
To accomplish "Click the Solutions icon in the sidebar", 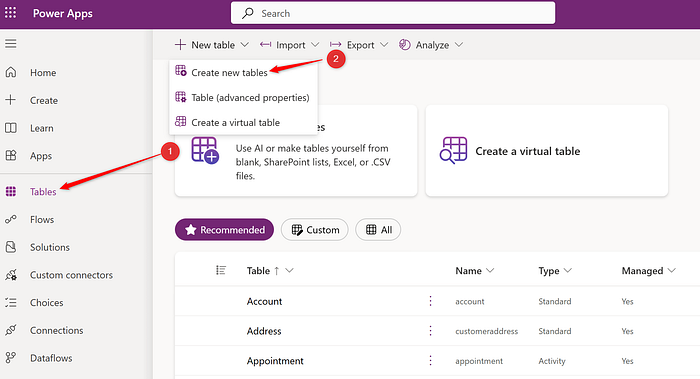I will (x=11, y=247).
